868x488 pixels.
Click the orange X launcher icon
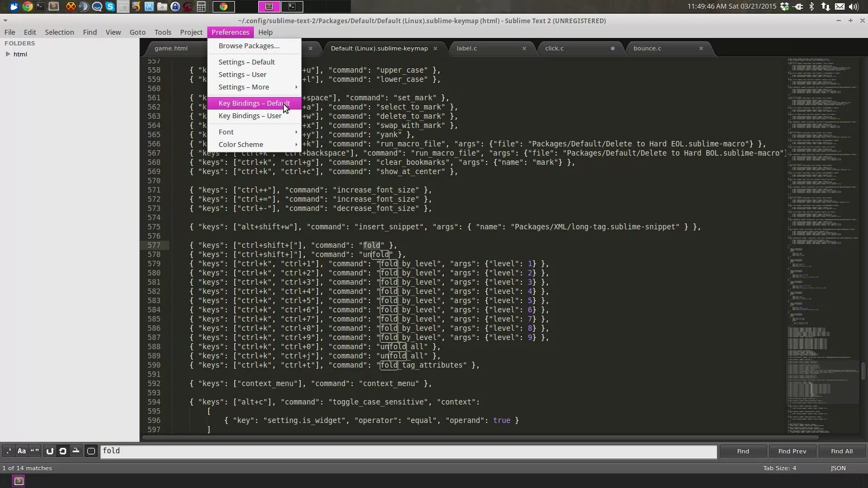tap(71, 7)
